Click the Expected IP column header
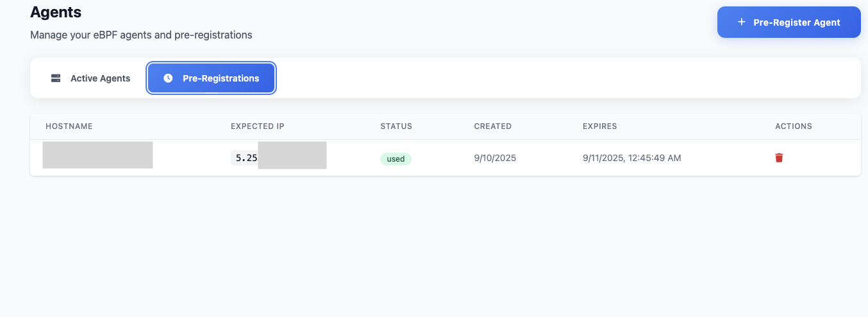 pos(257,126)
